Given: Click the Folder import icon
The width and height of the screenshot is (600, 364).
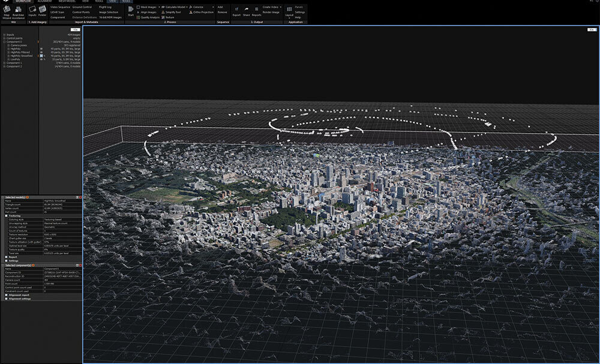Looking at the screenshot, I should [x=42, y=9].
